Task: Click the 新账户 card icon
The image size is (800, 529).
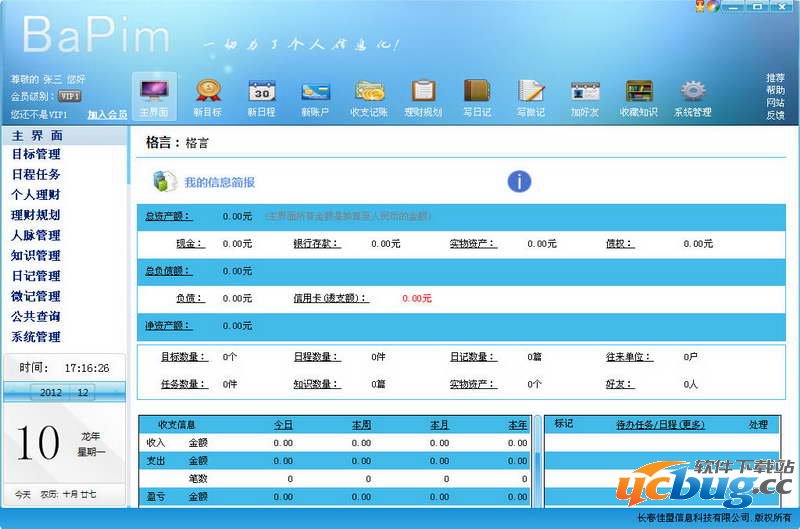Action: (315, 92)
